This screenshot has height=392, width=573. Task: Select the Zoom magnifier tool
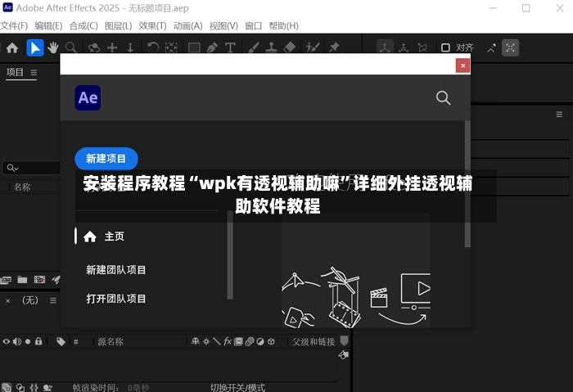(x=71, y=47)
